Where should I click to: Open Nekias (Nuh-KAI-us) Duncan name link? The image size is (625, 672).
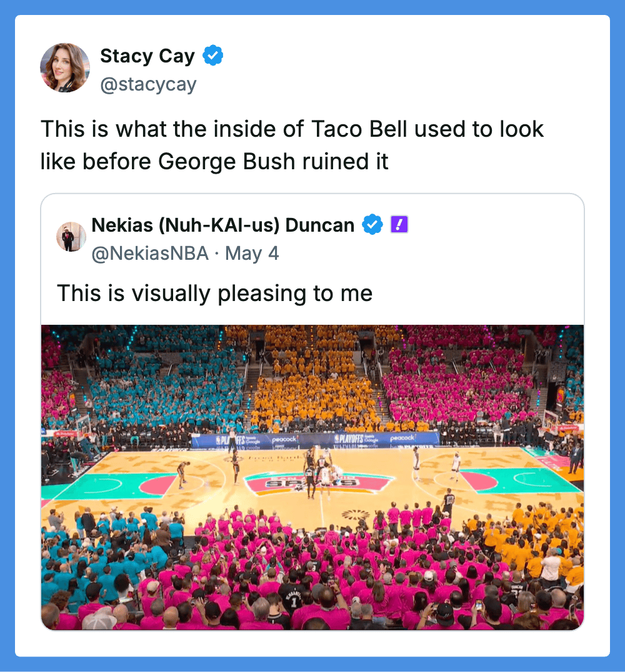[223, 225]
